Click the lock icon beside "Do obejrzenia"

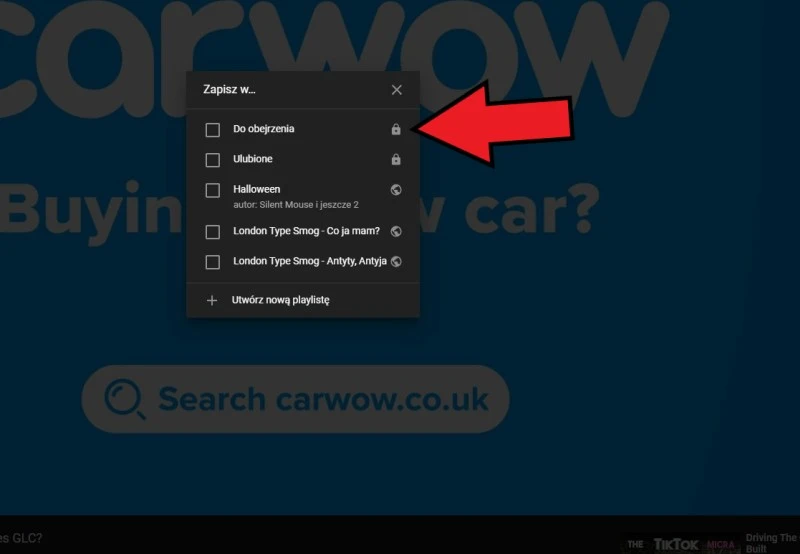396,130
